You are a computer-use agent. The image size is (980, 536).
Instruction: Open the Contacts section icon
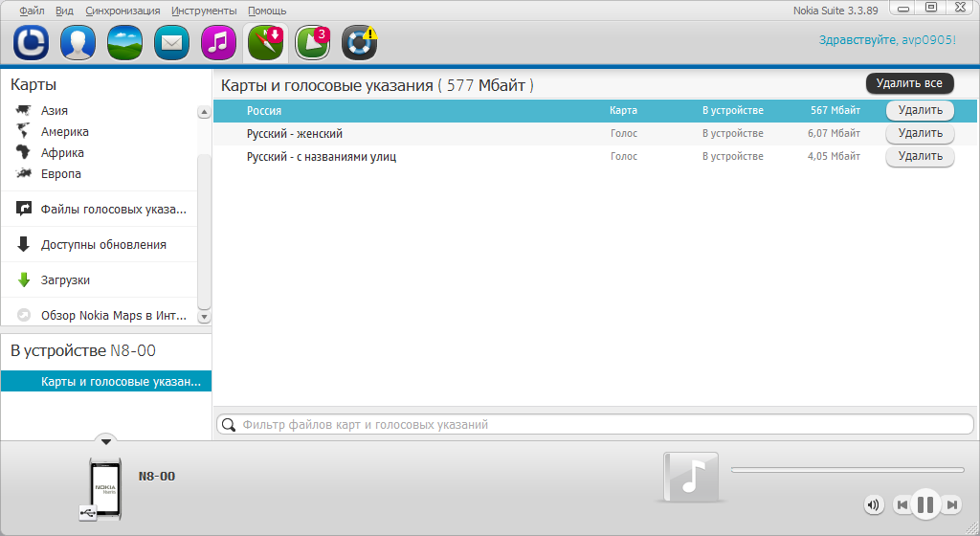pyautogui.click(x=78, y=43)
